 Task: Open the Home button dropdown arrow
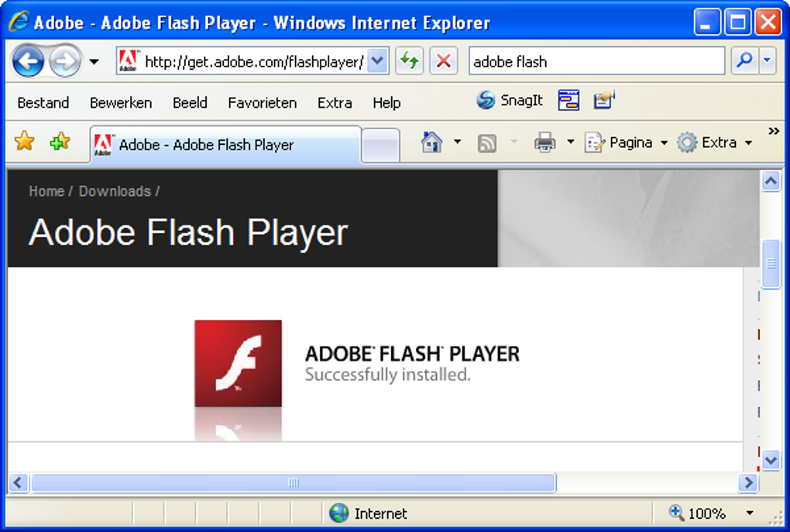[457, 142]
